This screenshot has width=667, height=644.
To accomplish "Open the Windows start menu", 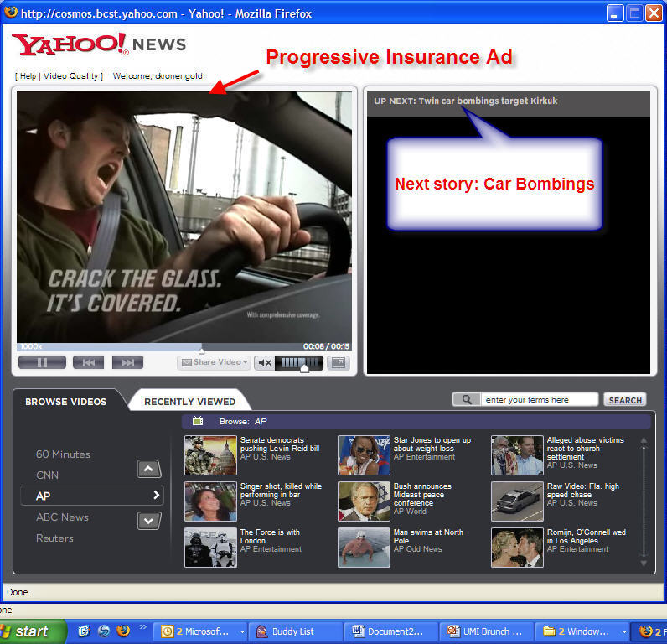I will click(32, 631).
